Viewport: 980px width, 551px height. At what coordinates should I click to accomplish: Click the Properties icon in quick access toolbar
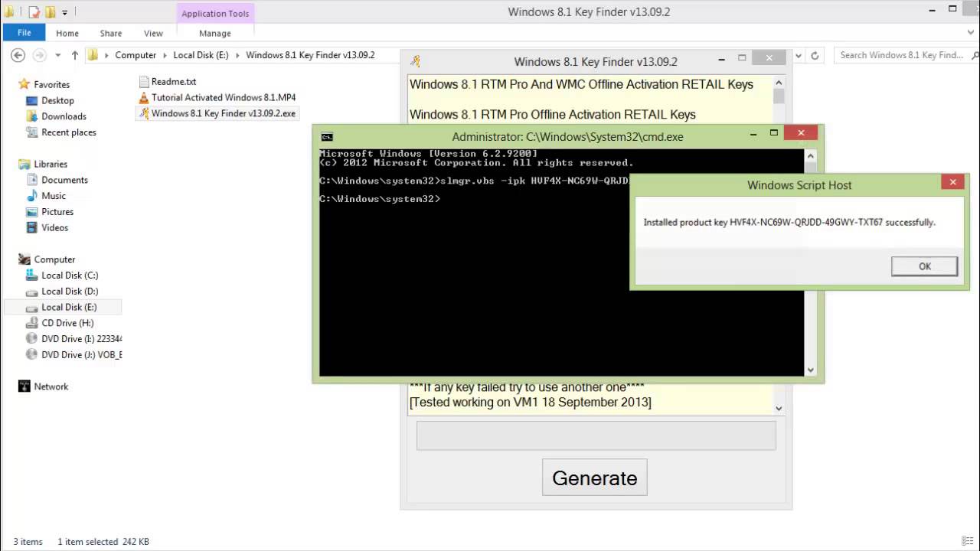pyautogui.click(x=34, y=11)
